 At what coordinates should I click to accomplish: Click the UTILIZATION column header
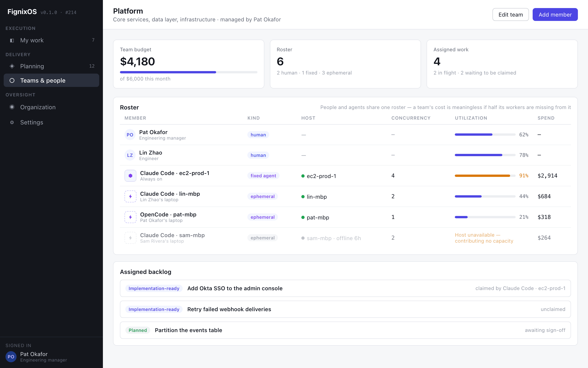[x=471, y=118]
